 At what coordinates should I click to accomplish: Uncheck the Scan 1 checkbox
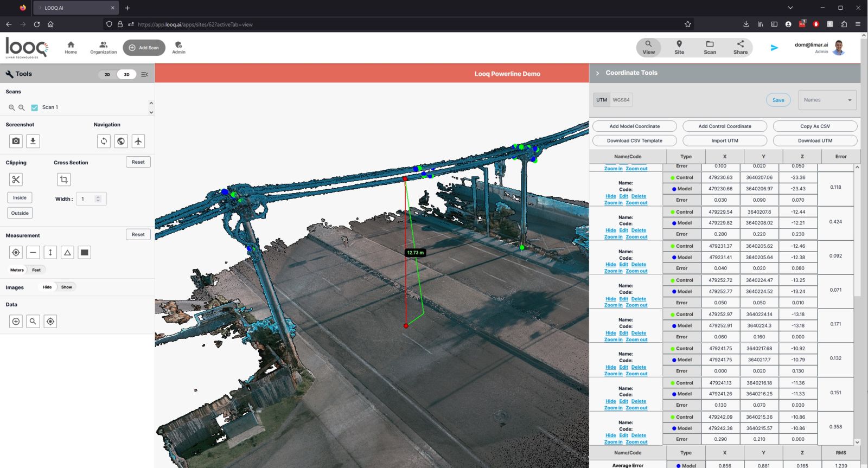tap(35, 107)
